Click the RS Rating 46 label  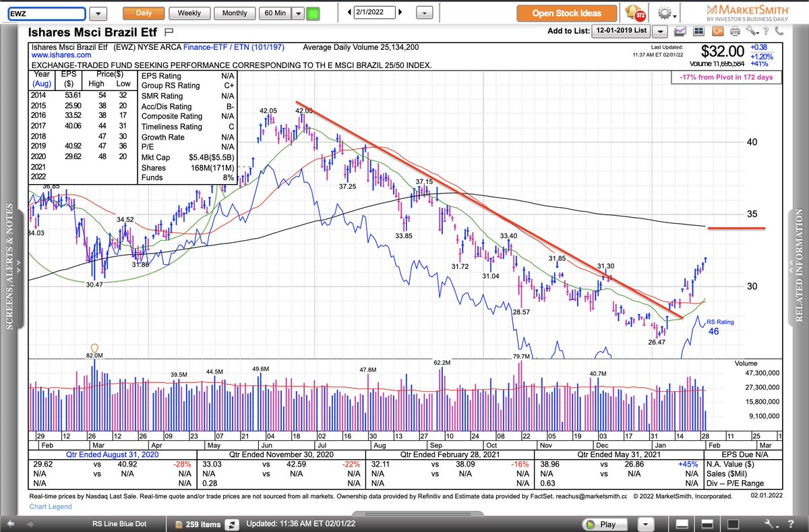coord(719,327)
